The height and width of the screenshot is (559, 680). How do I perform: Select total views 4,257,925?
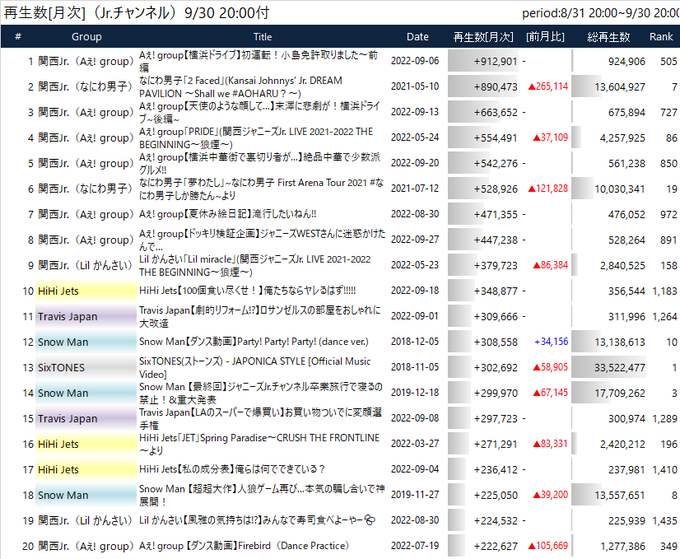click(622, 138)
